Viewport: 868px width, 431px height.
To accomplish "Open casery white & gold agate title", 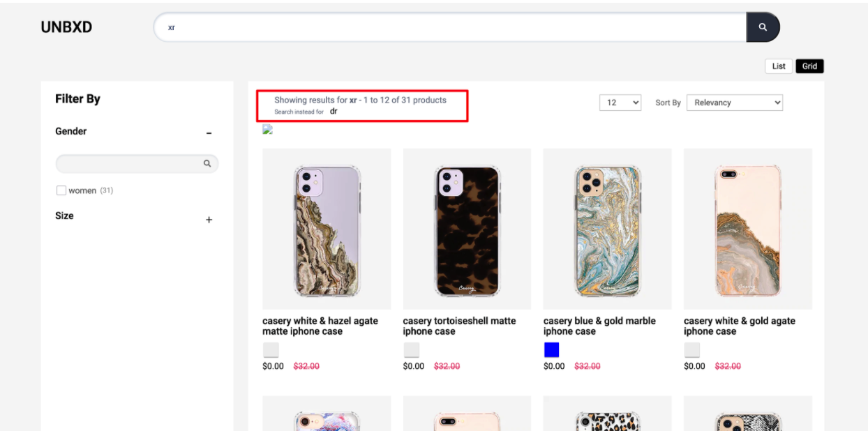I will (x=740, y=326).
